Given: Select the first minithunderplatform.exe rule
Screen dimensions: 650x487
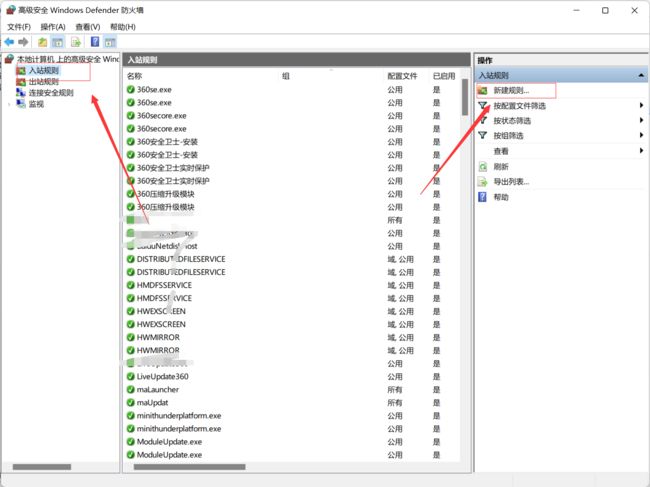Looking at the screenshot, I should click(179, 416).
